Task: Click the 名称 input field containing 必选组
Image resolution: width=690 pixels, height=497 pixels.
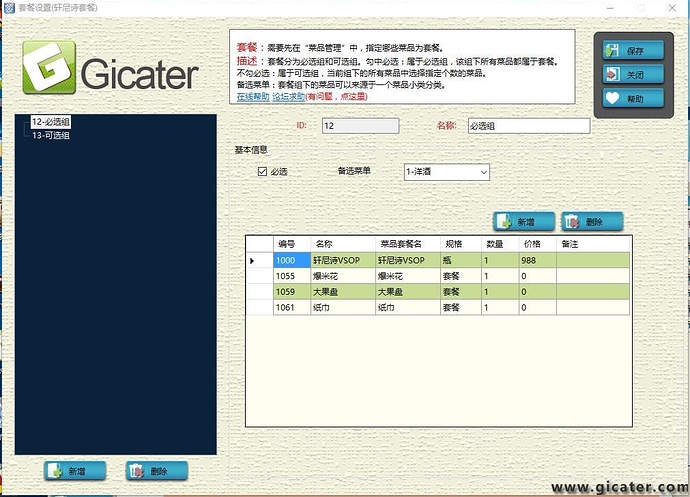Action: pyautogui.click(x=527, y=127)
